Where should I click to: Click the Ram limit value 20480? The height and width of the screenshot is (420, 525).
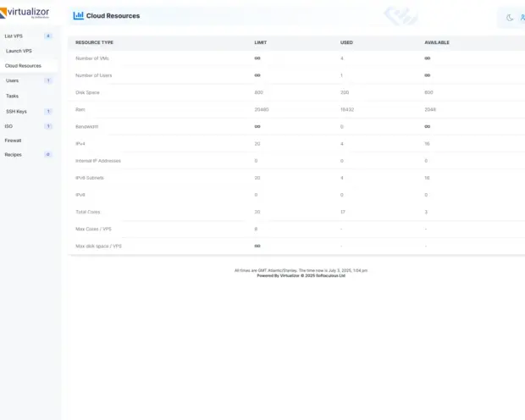point(262,109)
